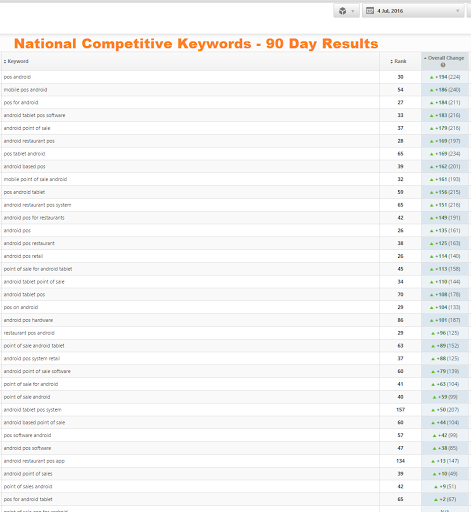Viewport: 471px width, 512px height.
Task: Select the 'android pos hardware' keyword
Action: click(28, 320)
